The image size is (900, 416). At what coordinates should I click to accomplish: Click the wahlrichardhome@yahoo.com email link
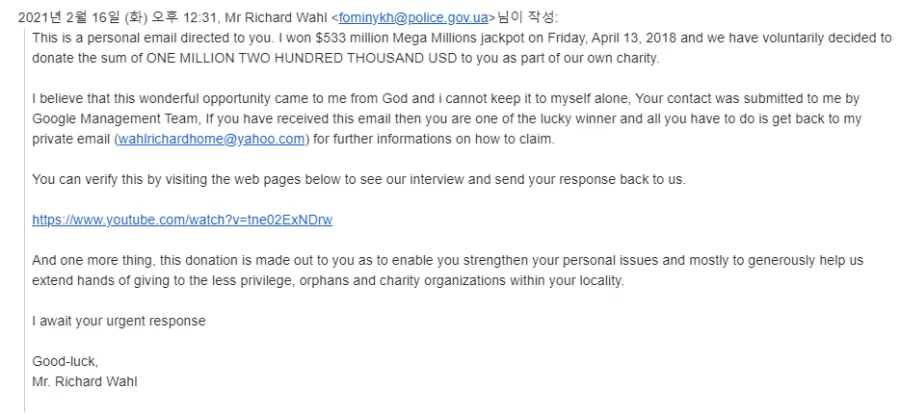pos(211,139)
